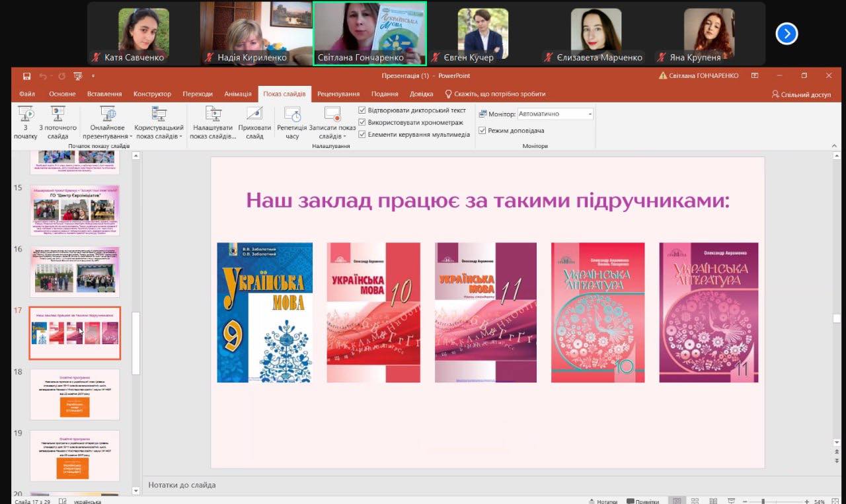Open Ribbon Display Options icon in title bar
Viewport: 846px width, 504px height.
click(755, 76)
